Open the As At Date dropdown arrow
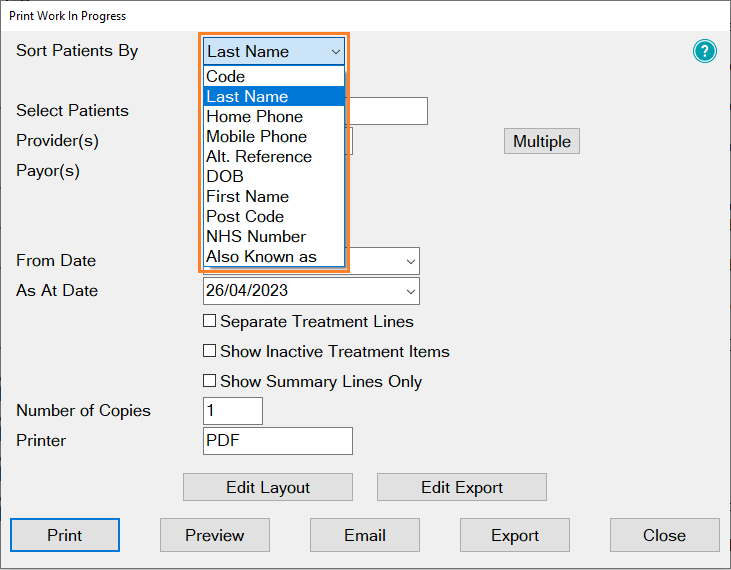Viewport: 731px width, 570px height. click(410, 291)
